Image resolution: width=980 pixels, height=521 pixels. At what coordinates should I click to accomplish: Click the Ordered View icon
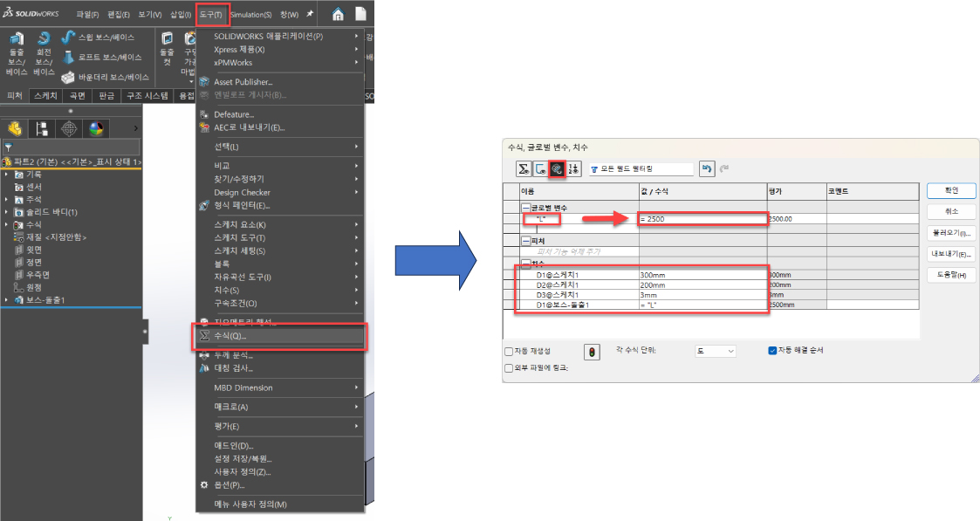573,168
